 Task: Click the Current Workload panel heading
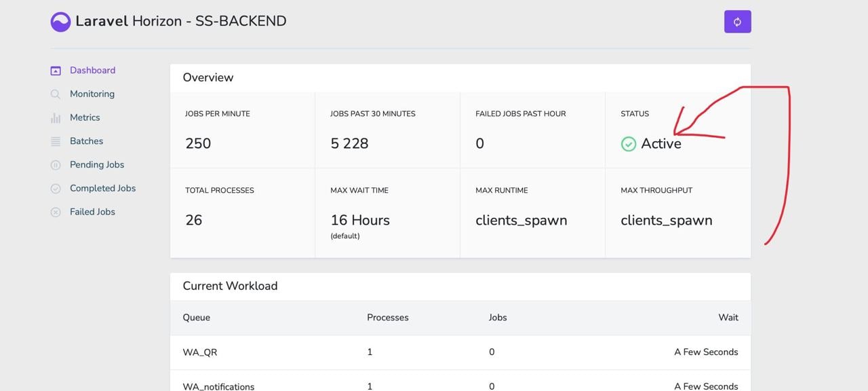point(230,286)
